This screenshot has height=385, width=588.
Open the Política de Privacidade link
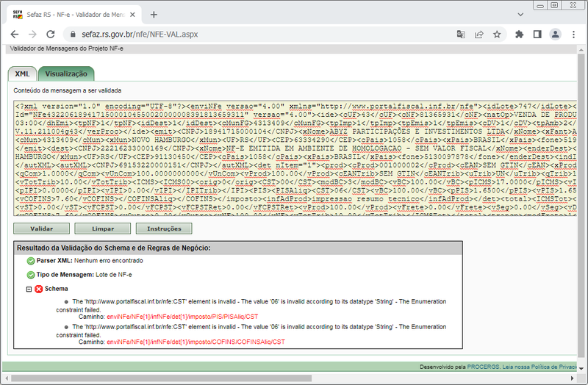[x=539, y=367]
